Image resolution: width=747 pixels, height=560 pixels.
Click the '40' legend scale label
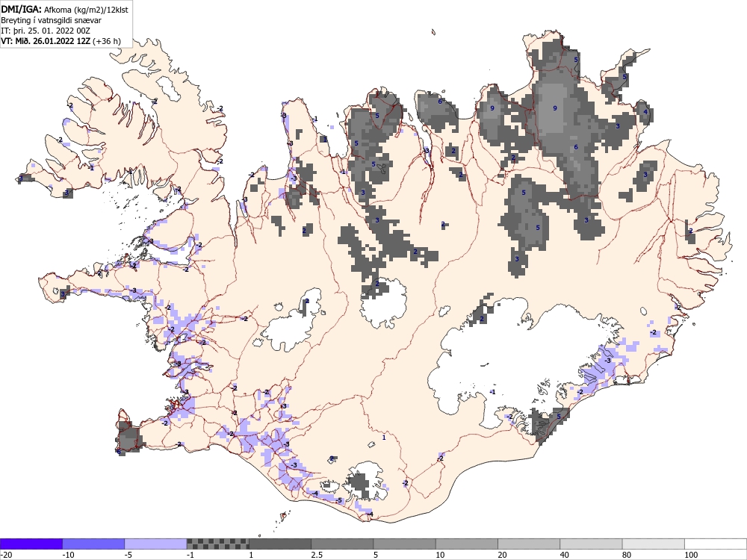tap(565, 555)
